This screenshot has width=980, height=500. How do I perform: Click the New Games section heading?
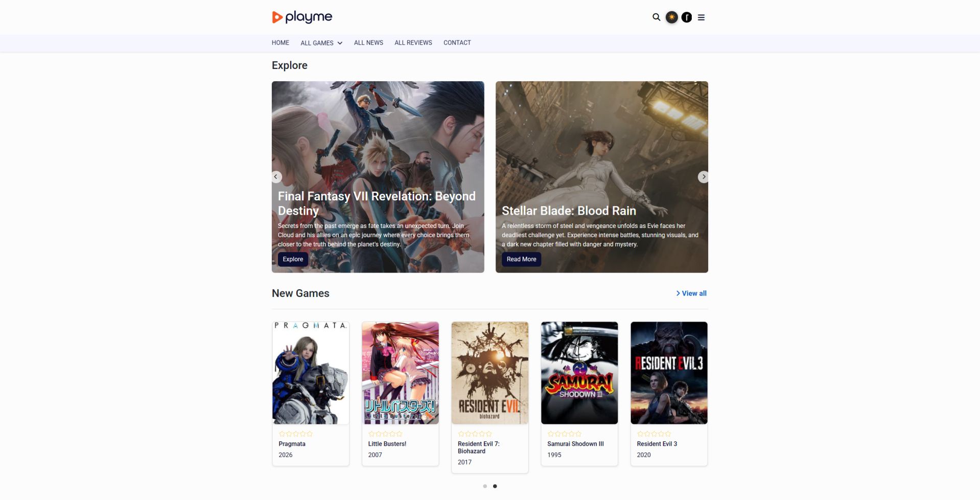tap(300, 293)
